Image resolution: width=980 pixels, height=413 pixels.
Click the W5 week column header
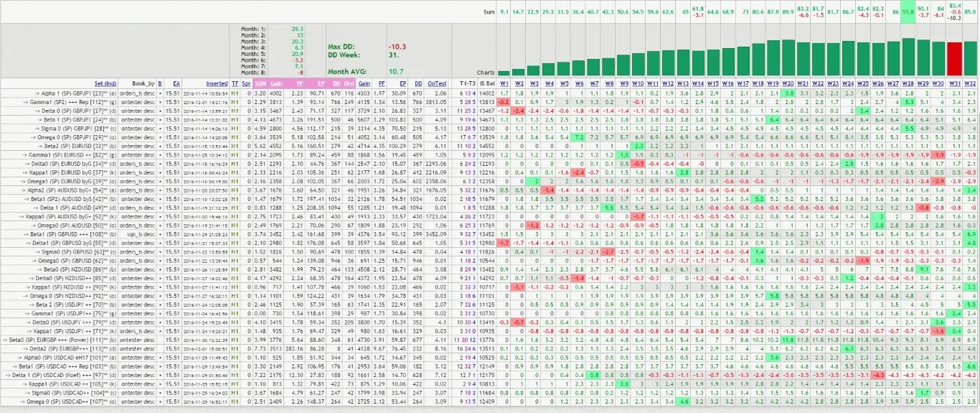(x=564, y=84)
